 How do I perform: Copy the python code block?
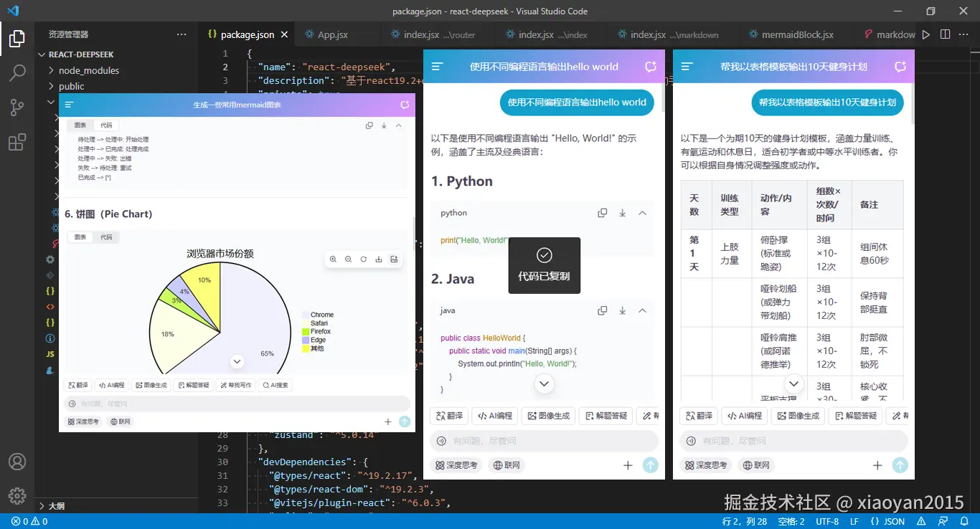pos(603,213)
